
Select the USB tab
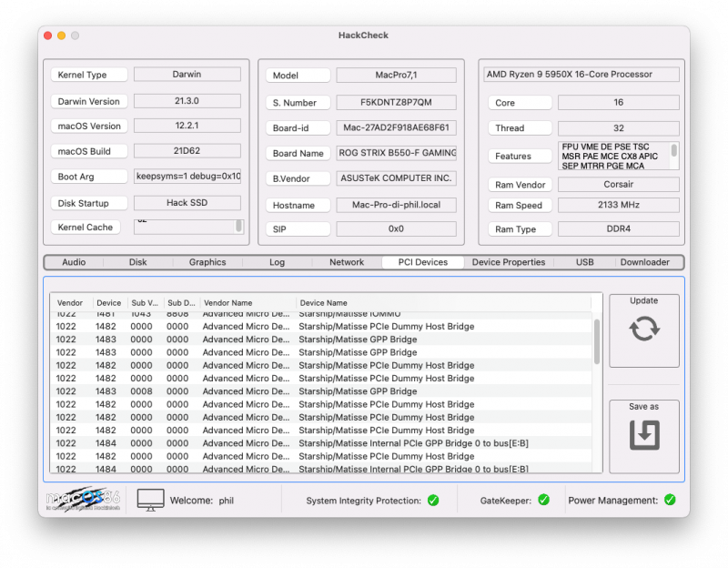584,262
